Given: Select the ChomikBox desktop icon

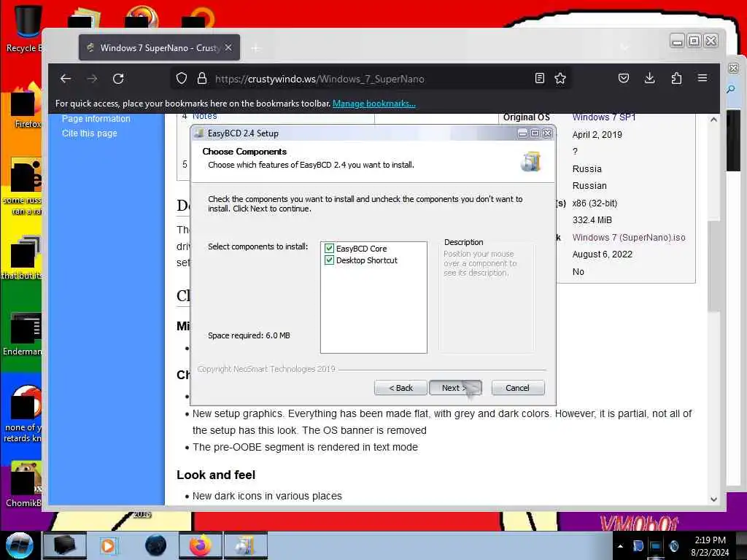Looking at the screenshot, I should 24,484.
